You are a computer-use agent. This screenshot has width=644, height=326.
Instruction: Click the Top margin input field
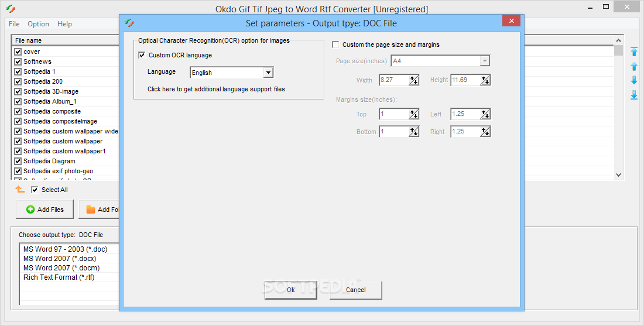[x=394, y=114]
